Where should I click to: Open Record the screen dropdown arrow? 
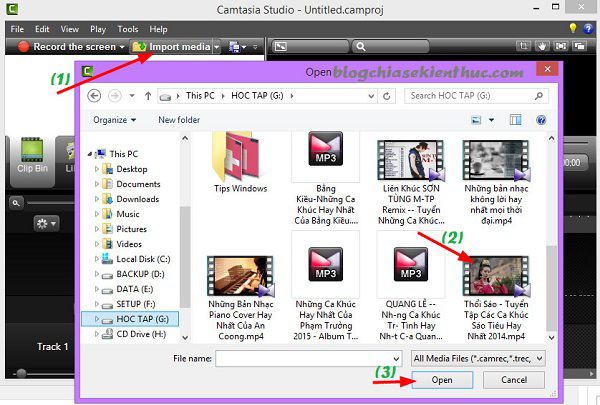pos(122,47)
